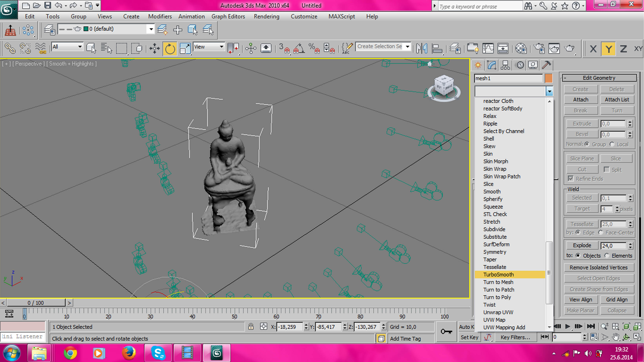
Task: Uncheck the Refine Ends checkbox
Action: 571,178
